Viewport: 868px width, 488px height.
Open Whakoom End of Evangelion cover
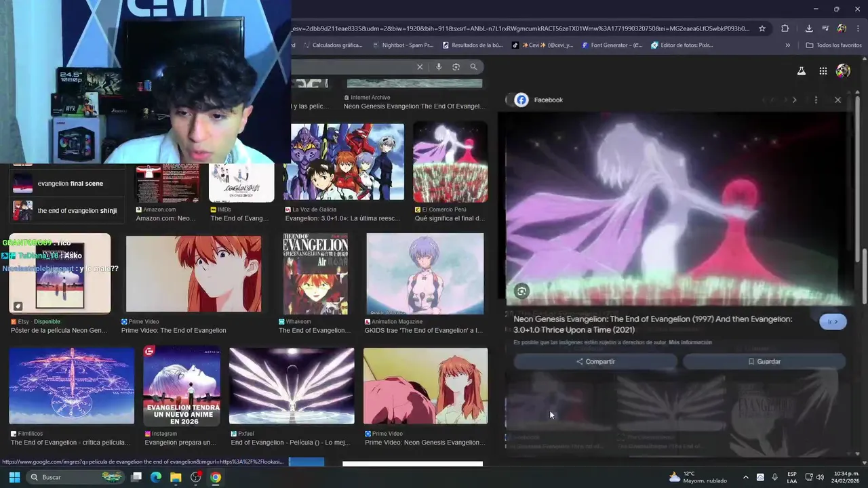tap(315, 274)
